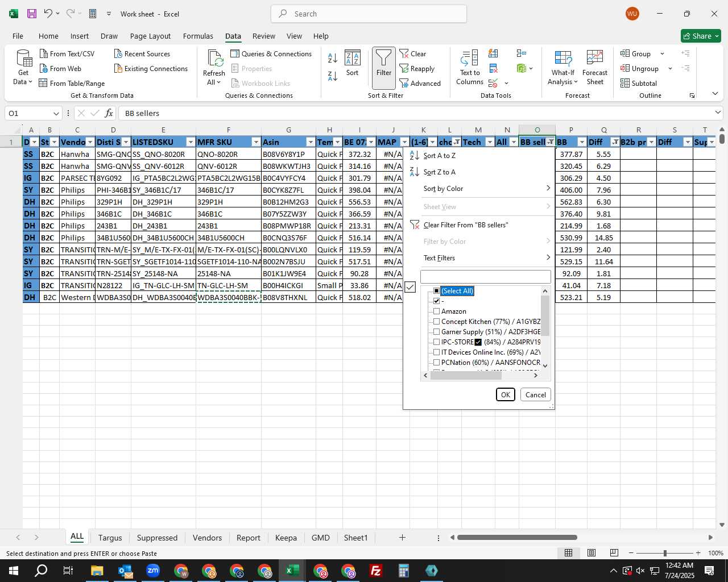The image size is (728, 582).
Task: Open the Queries & Connections pane
Action: coord(271,53)
